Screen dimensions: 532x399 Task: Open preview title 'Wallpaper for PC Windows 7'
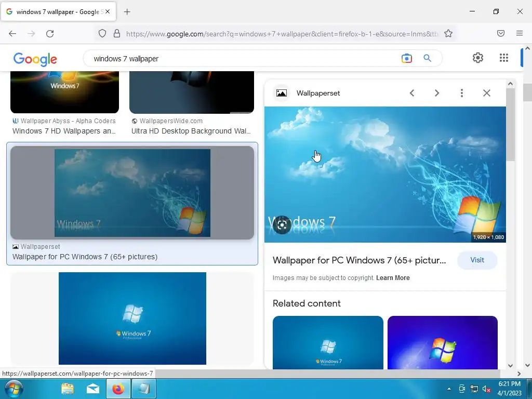(359, 260)
